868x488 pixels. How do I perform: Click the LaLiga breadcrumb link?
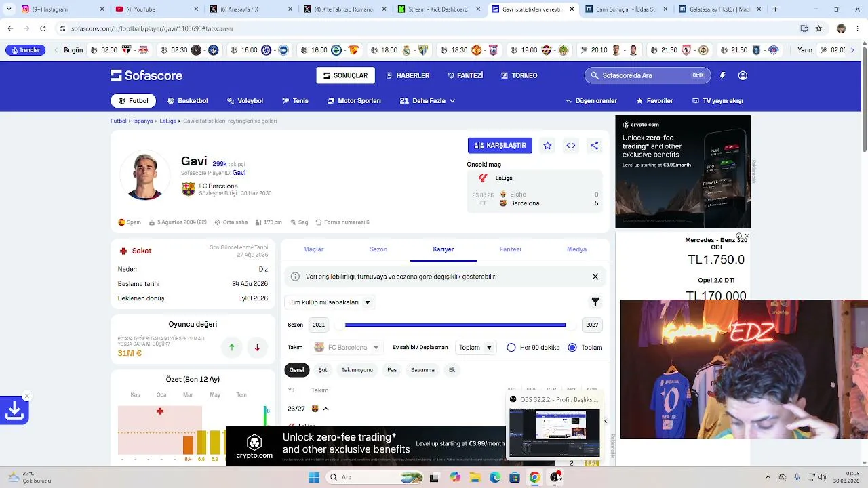point(167,121)
